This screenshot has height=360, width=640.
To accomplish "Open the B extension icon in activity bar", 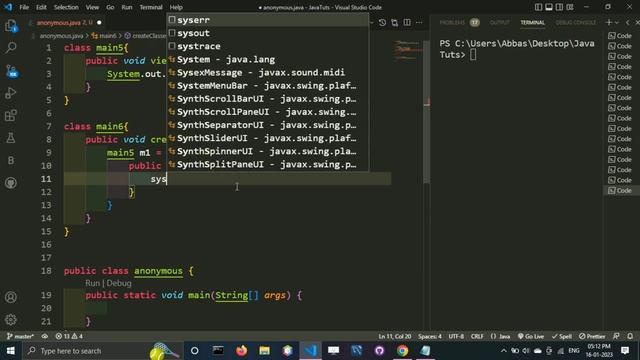I will tap(11, 160).
